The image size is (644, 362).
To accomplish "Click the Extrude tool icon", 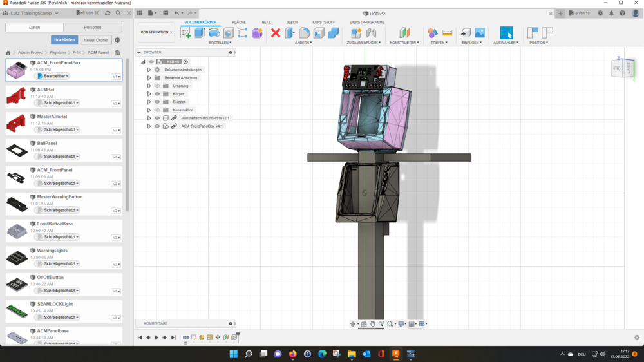I will pos(200,33).
